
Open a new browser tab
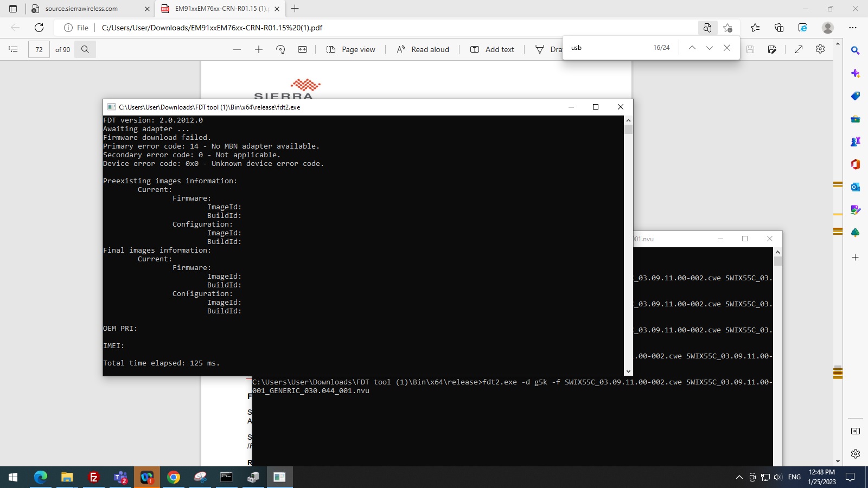tap(295, 9)
